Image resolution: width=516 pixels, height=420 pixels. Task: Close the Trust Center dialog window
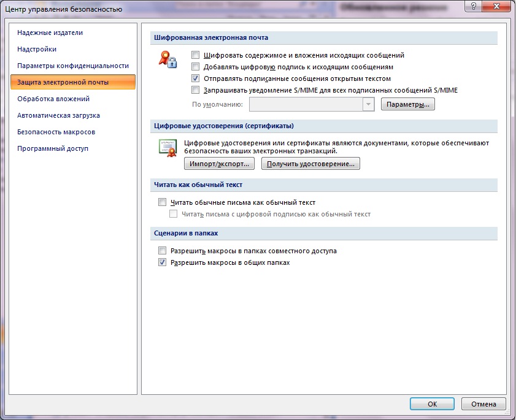tap(496, 6)
